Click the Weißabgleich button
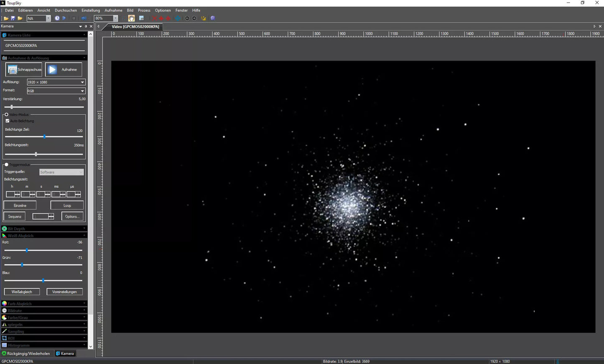The image size is (604, 364). point(22,291)
